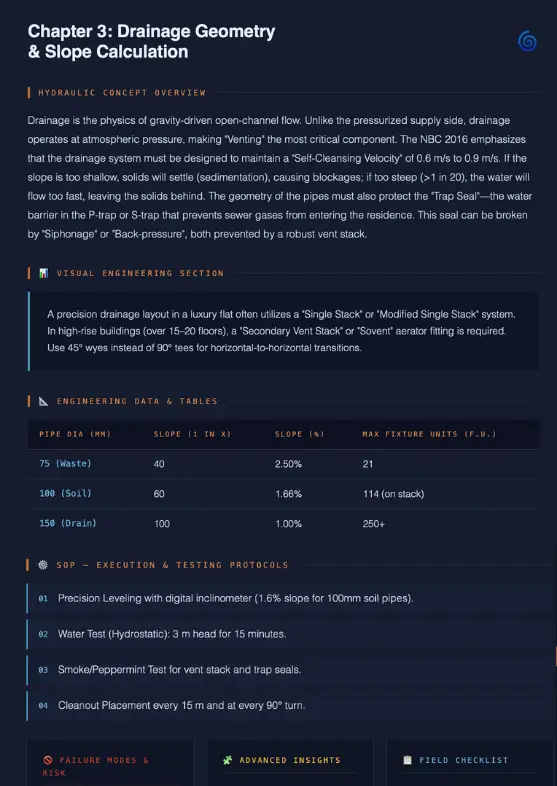Click the Max Fixture Units (F.U.) header
This screenshot has height=786, width=557.
click(x=429, y=434)
